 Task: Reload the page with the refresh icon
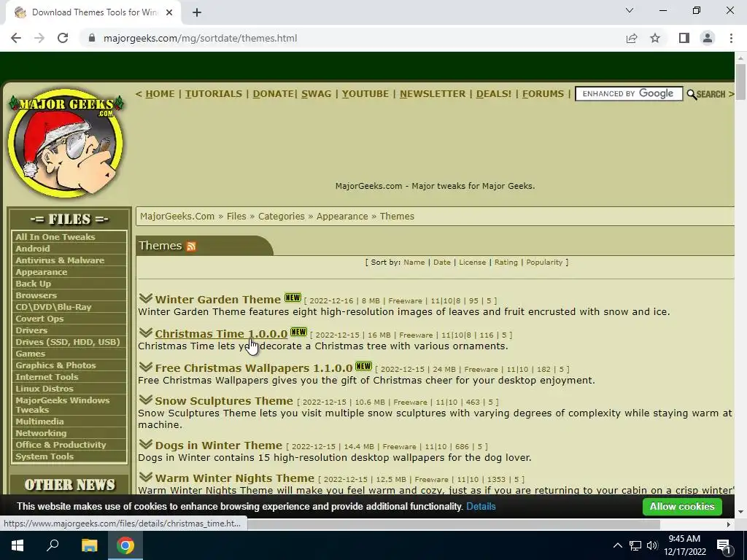coord(63,38)
